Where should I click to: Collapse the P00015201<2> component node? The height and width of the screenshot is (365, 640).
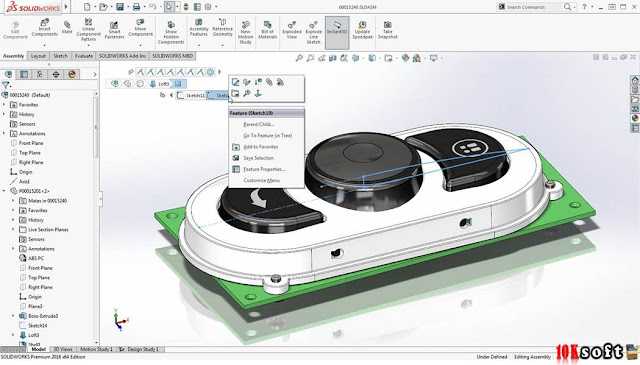click(4, 191)
